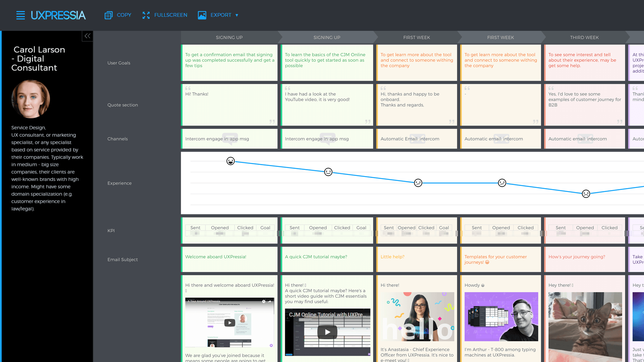Image resolution: width=644 pixels, height=362 pixels.
Task: Click the FULLSCREEN button label
Action: tap(171, 15)
